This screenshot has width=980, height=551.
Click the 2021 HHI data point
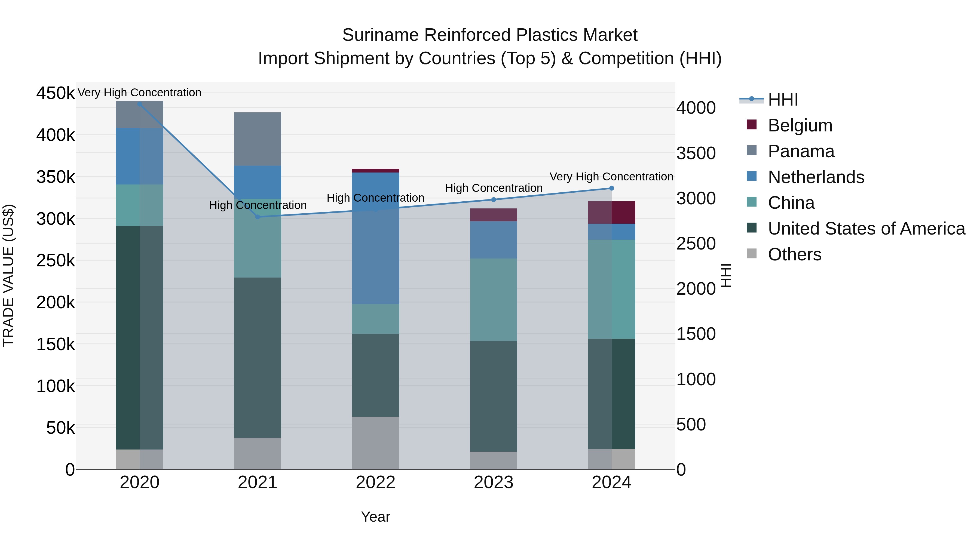click(x=258, y=217)
